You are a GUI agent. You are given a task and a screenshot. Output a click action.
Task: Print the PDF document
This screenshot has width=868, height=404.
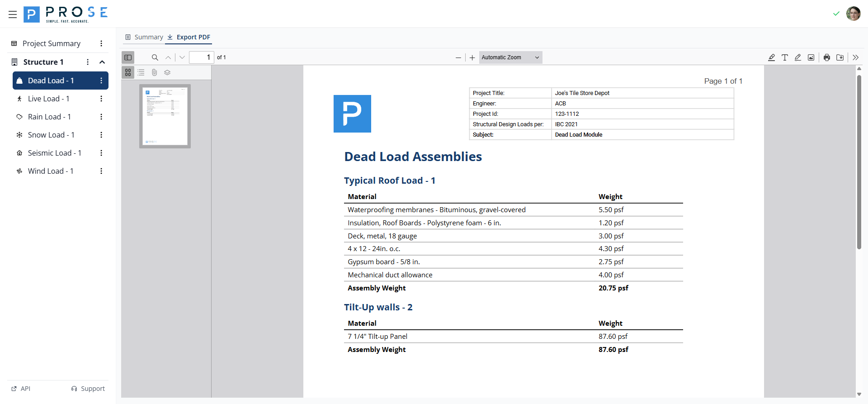pos(827,57)
